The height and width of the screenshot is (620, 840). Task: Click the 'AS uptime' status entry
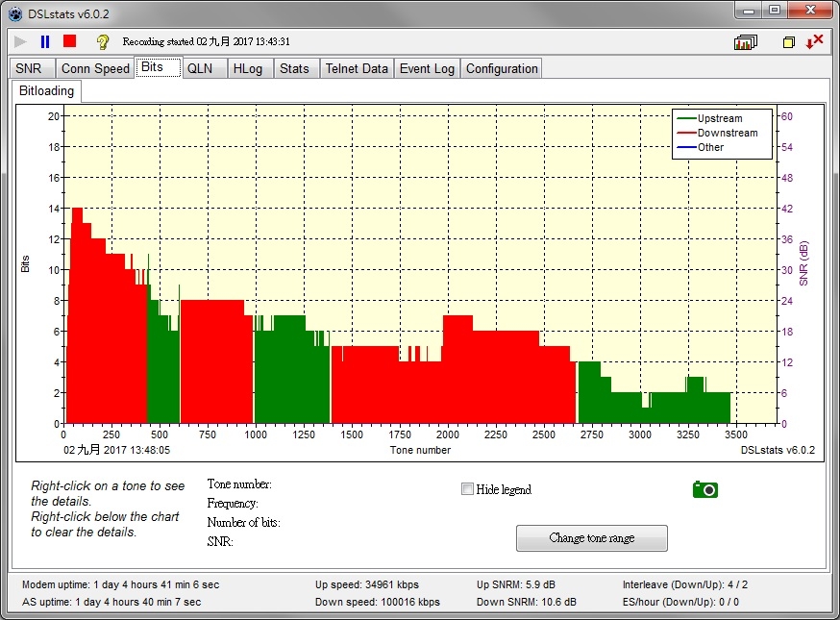111,602
